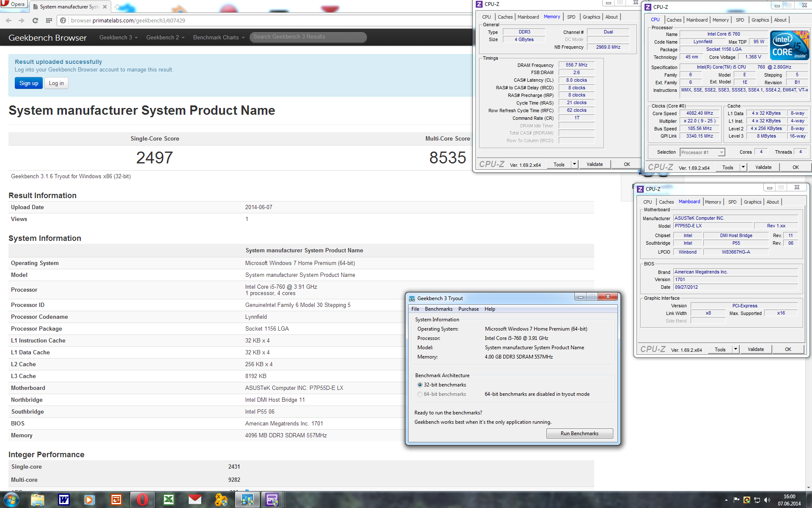The width and height of the screenshot is (812, 508).
Task: Click the Intel Core i5 logo in CPU-Z
Action: (x=790, y=45)
